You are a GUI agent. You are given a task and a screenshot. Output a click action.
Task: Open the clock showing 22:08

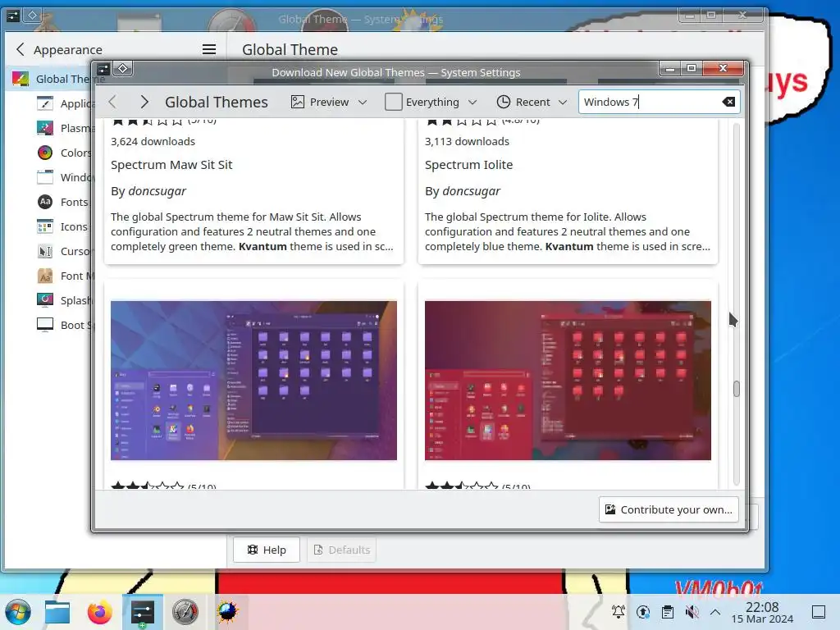point(762,612)
